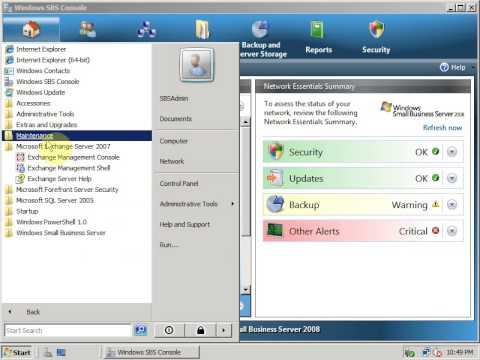Open the Home tab house icon
The height and width of the screenshot is (360, 480).
tap(31, 29)
